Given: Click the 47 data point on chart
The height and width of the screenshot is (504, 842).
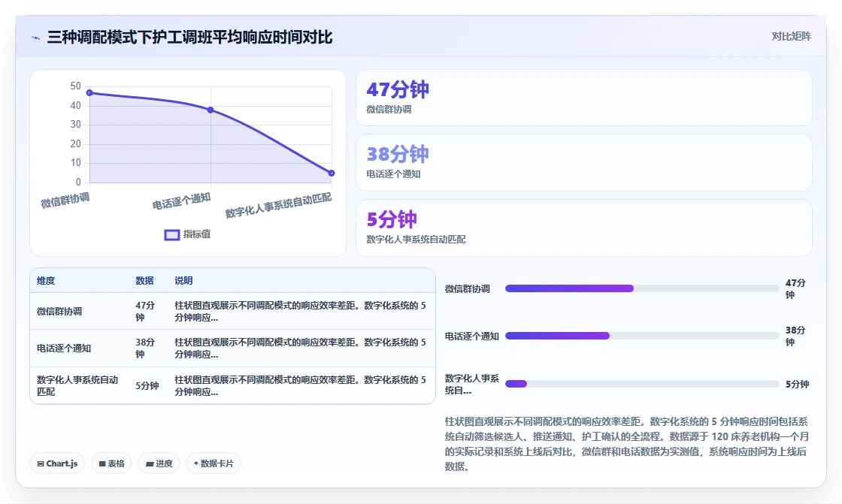Looking at the screenshot, I should [89, 93].
